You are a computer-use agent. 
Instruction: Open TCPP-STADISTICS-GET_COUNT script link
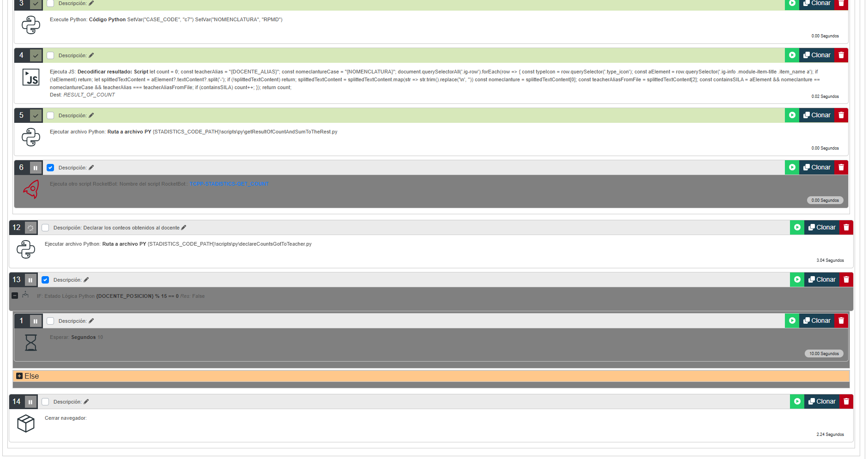pos(229,184)
